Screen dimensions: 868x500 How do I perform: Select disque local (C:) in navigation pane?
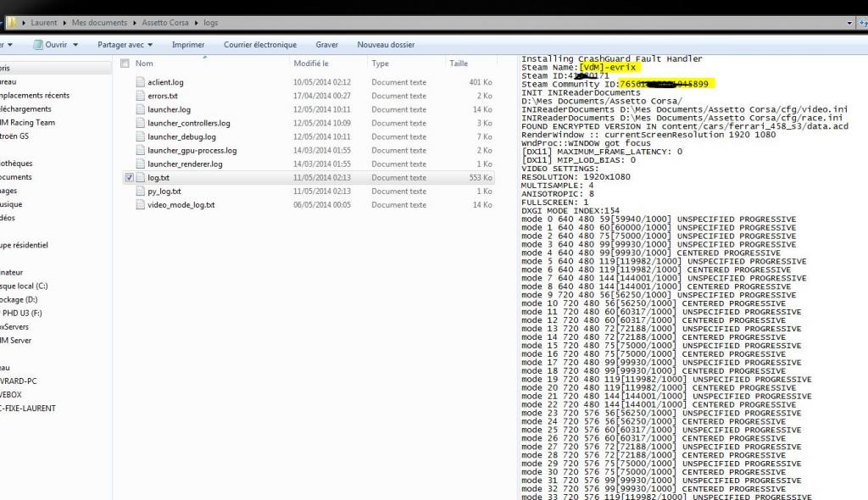24,286
